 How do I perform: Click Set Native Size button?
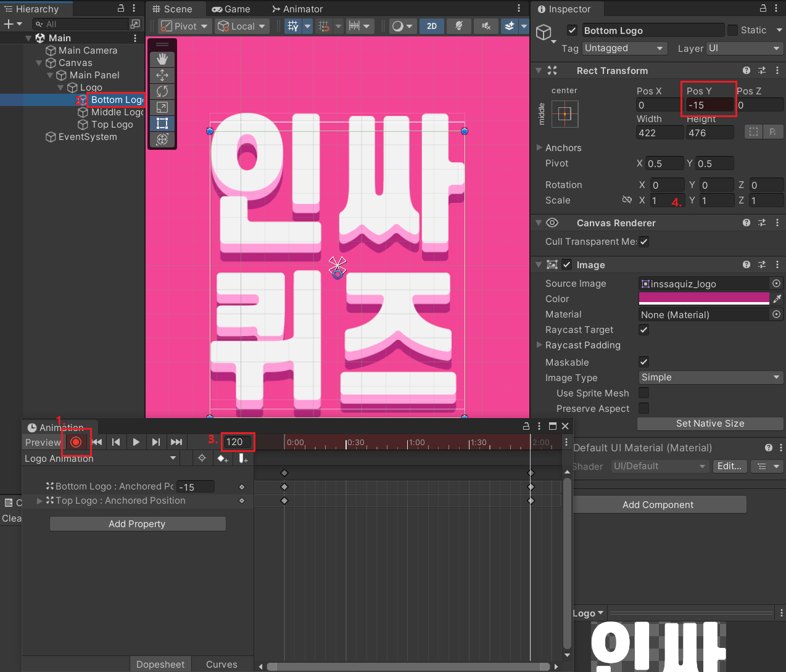[710, 424]
